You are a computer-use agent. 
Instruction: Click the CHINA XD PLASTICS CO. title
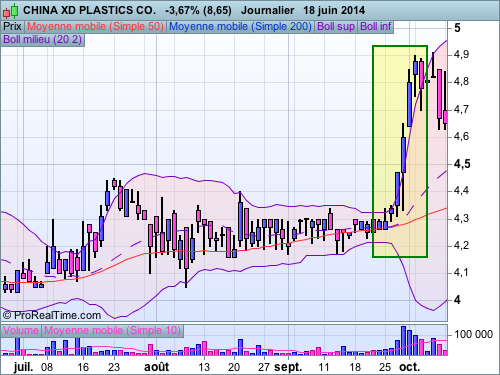coord(89,10)
